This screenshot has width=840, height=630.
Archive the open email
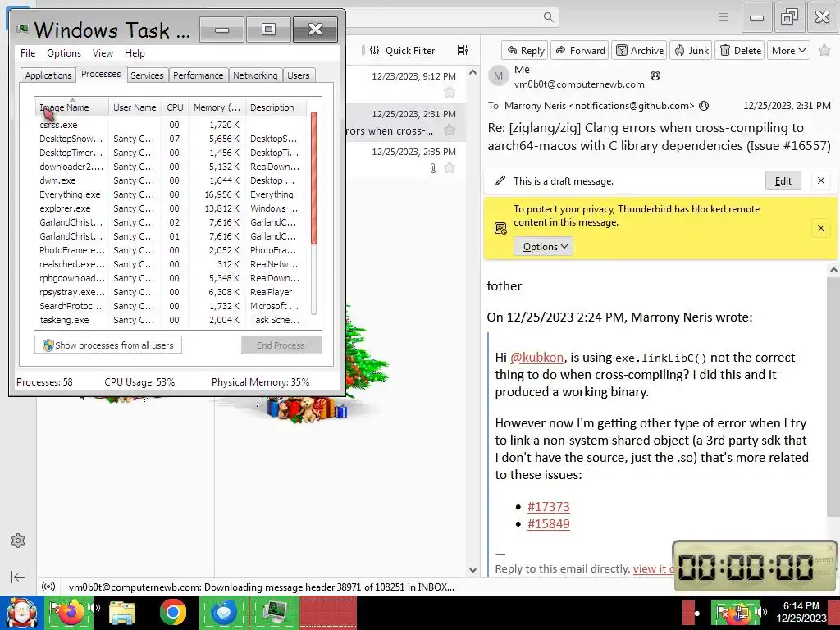click(x=639, y=50)
